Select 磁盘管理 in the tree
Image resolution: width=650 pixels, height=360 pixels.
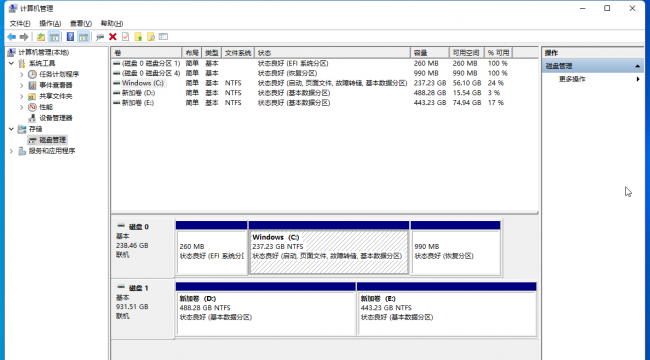coord(53,140)
